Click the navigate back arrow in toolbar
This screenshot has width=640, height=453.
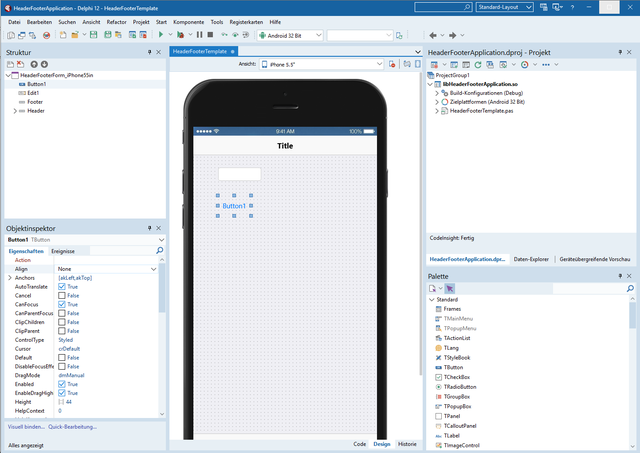click(x=434, y=35)
